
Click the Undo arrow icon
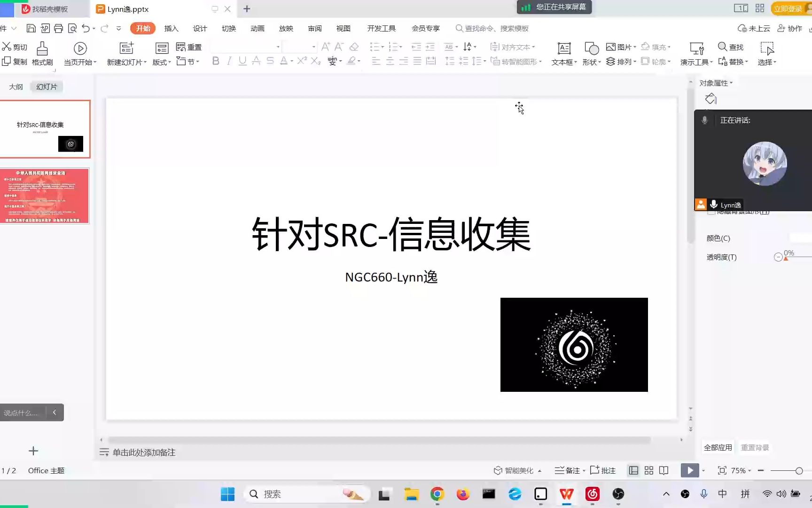coord(86,28)
